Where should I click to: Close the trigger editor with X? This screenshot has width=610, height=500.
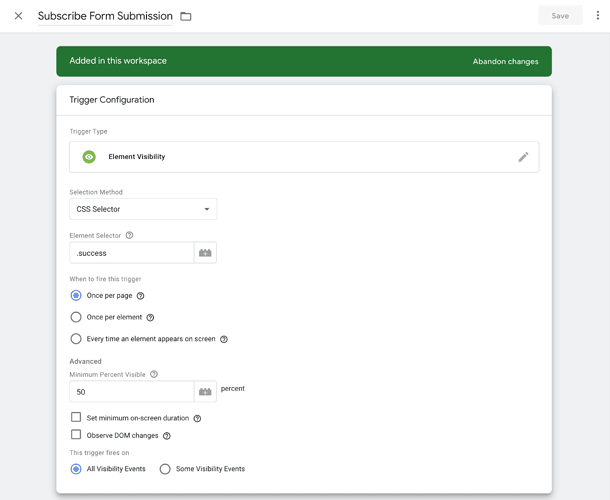tap(18, 16)
